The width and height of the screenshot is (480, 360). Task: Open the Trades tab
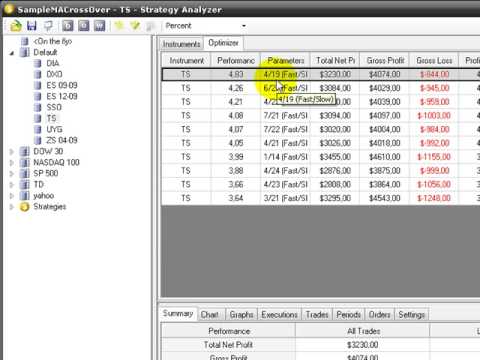point(317,314)
